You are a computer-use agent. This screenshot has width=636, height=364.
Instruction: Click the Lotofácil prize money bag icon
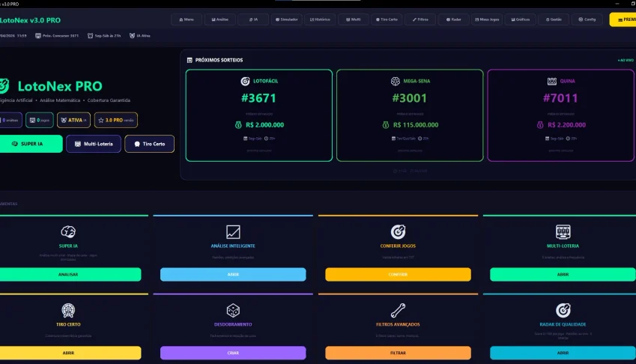click(238, 125)
